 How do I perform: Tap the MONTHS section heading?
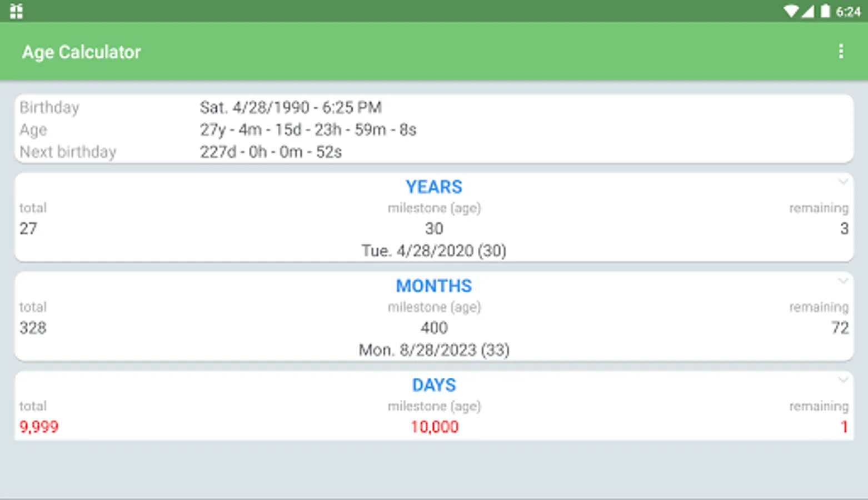pyautogui.click(x=433, y=286)
